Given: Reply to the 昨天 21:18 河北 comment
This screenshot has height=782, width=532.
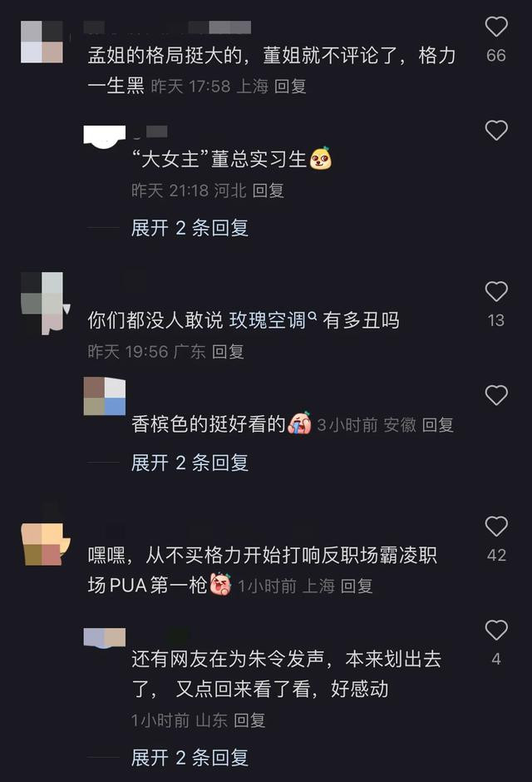Looking at the screenshot, I should (x=268, y=191).
